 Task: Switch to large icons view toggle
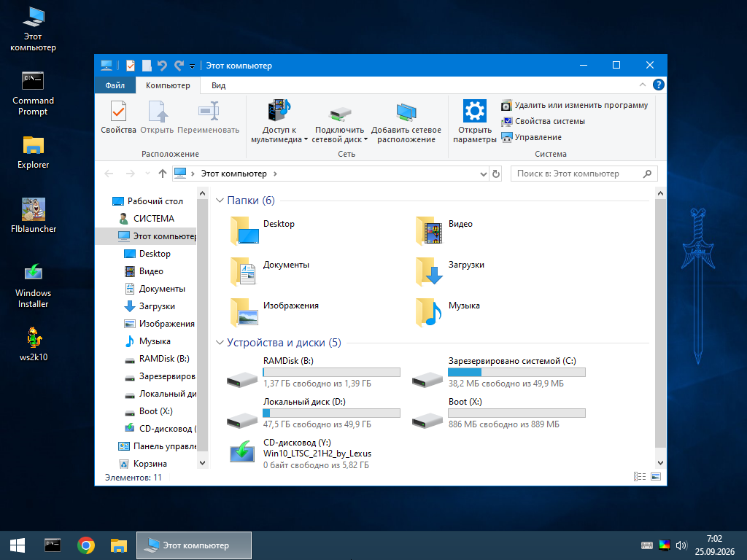coord(656,477)
